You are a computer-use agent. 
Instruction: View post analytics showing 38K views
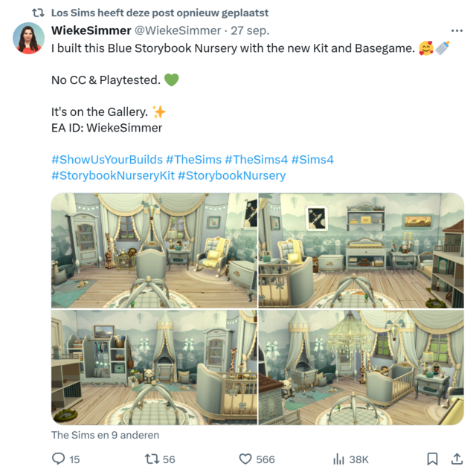pyautogui.click(x=338, y=459)
